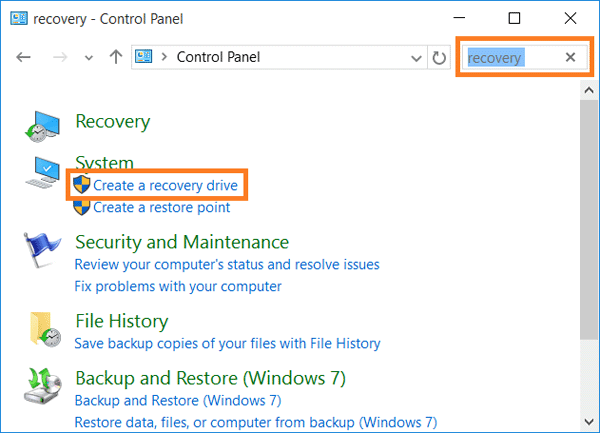Click the System computer icon
This screenshot has height=433, width=600.
tap(43, 172)
